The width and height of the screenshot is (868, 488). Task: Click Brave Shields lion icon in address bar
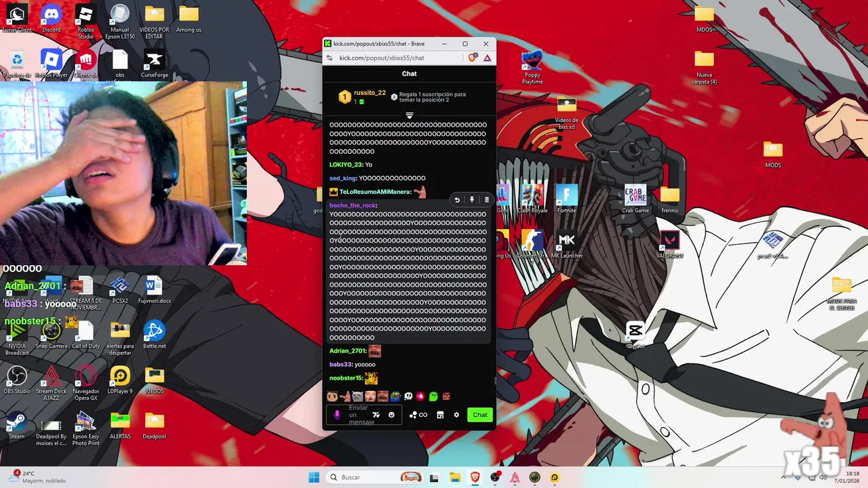pos(473,58)
